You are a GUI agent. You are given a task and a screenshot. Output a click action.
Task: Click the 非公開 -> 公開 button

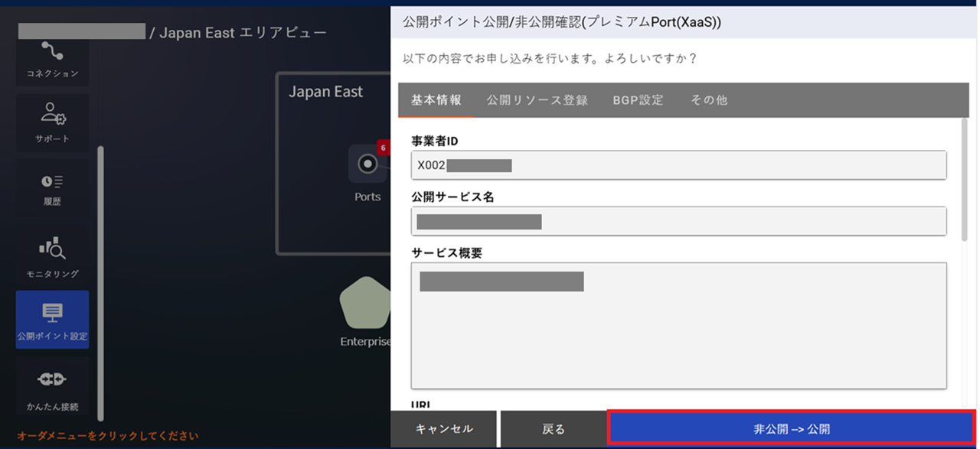coord(791,428)
